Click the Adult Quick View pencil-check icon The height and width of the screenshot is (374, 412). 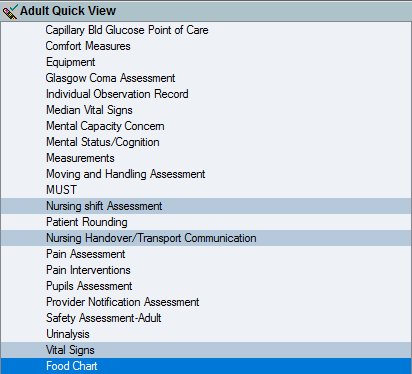pos(10,11)
